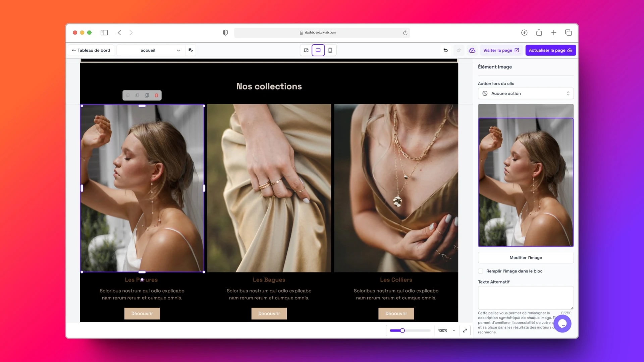Click the top resize handle of selected image
644x362 pixels.
[142, 106]
